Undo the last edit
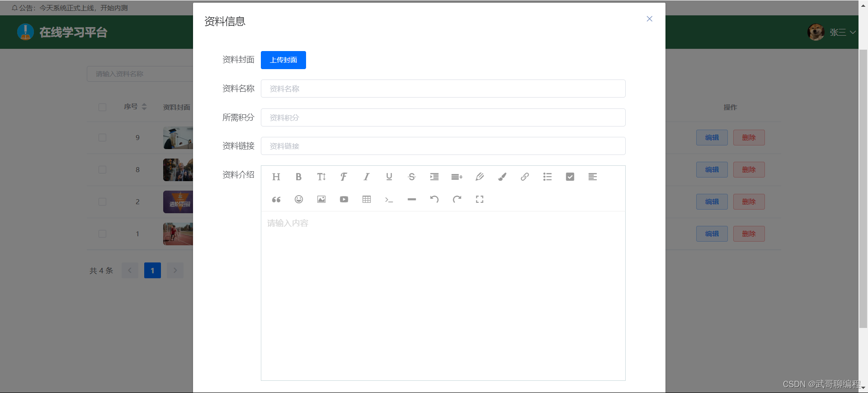This screenshot has height=393, width=868. tap(434, 199)
